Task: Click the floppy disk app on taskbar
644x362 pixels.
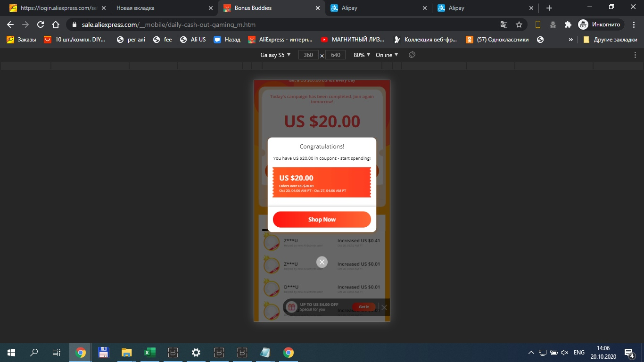Action: pos(104,353)
